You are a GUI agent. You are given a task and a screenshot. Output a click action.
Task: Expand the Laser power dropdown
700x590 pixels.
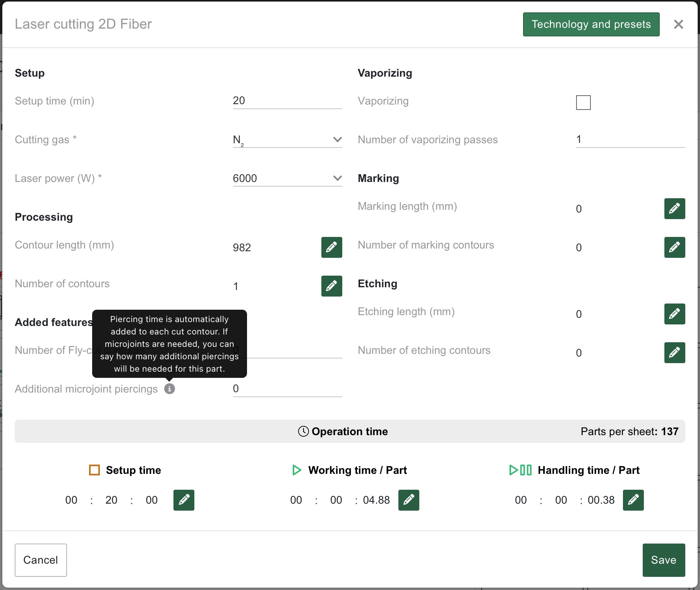point(287,178)
